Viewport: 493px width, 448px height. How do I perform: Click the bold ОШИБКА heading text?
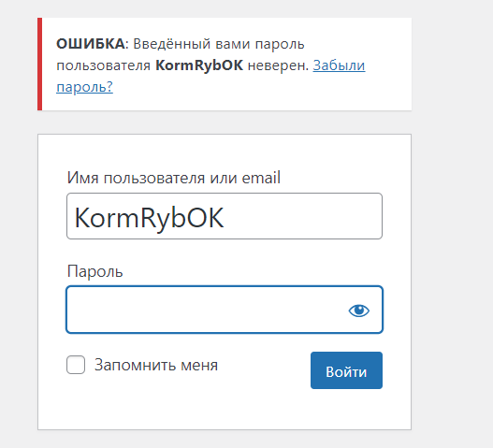(91, 44)
